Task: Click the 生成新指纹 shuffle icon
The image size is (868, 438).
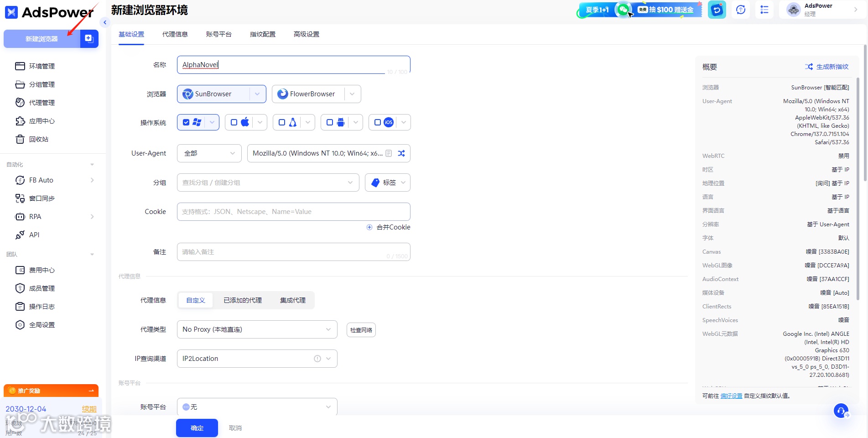Action: tap(809, 67)
